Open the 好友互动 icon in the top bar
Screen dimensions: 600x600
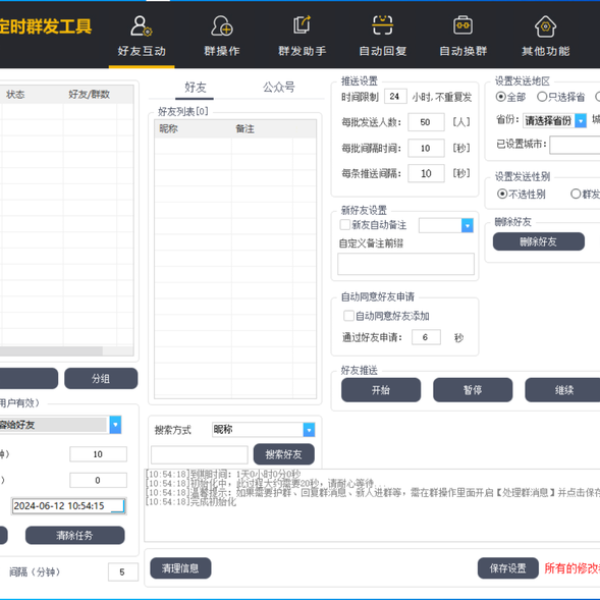(x=142, y=28)
